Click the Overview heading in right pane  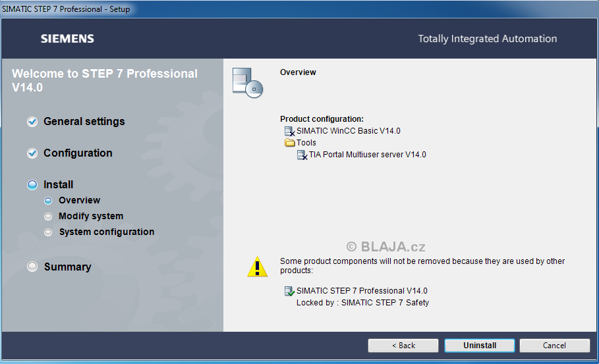[x=298, y=72]
